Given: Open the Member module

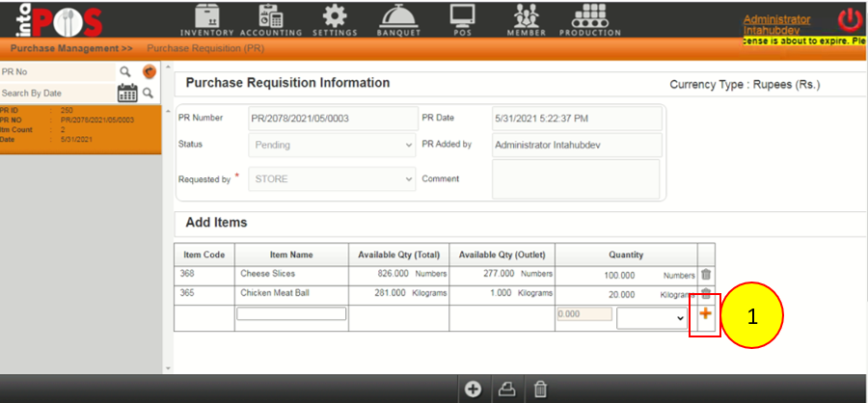Looking at the screenshot, I should (x=526, y=19).
